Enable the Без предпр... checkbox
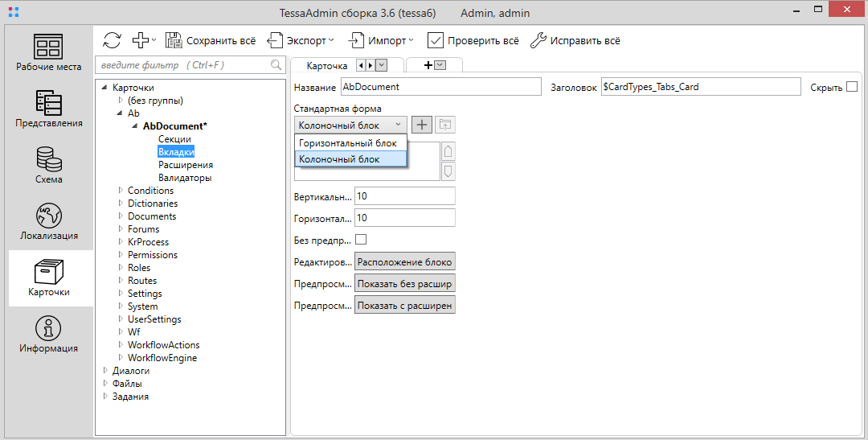 [x=361, y=240]
